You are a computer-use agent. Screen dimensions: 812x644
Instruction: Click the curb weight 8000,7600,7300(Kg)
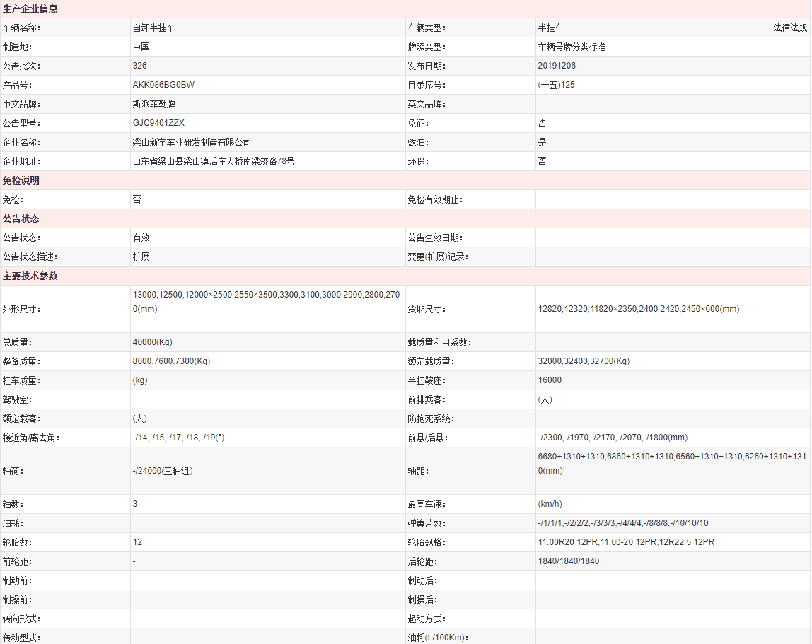(171, 361)
